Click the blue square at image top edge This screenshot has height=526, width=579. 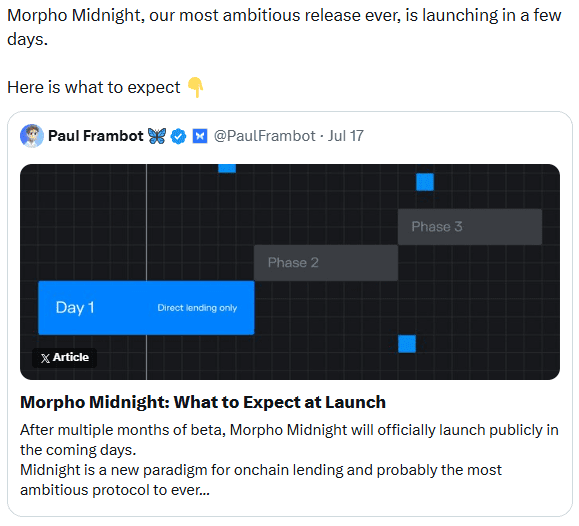coord(227,168)
